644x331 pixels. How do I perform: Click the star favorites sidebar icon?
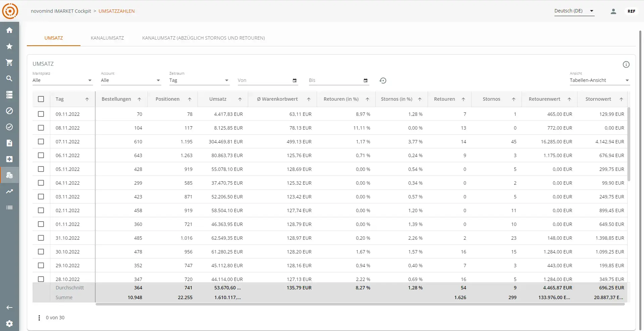click(9, 46)
